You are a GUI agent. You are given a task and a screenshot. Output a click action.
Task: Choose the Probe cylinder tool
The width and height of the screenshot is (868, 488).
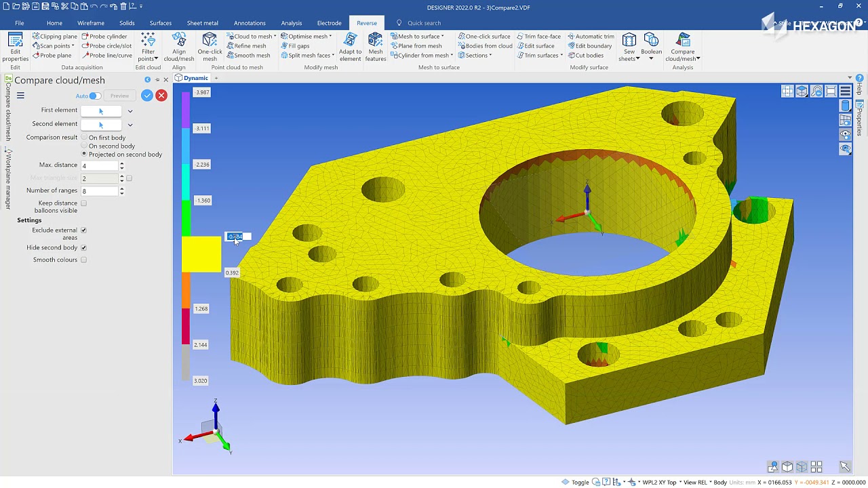click(x=104, y=37)
